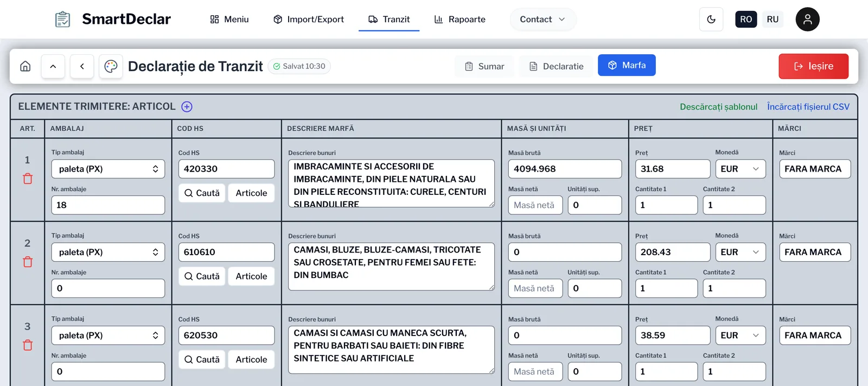Screen dimensions: 868x386
Task: Toggle dark mode with the moon icon
Action: 711,20
